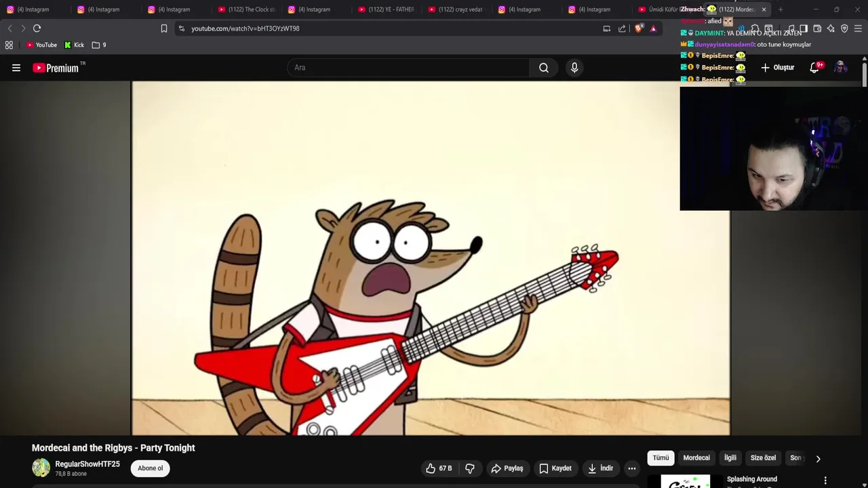Viewport: 868px width, 488px height.
Task: Bookmark this page using bookmark icon
Action: [164, 28]
